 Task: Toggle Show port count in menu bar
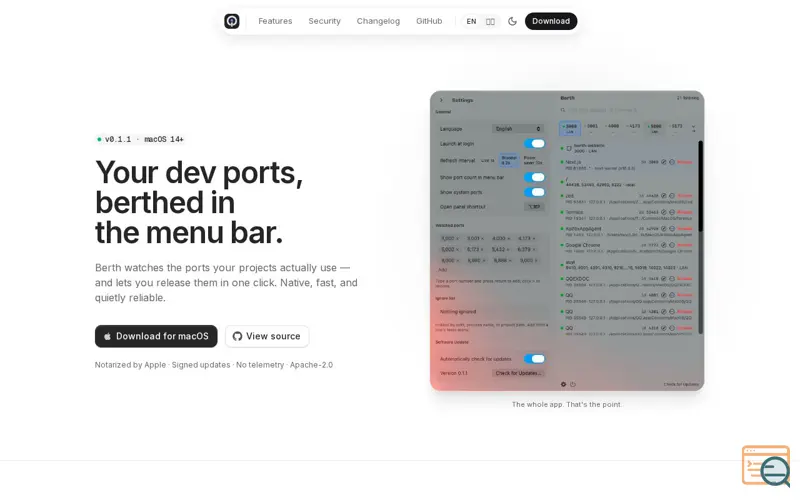point(534,177)
